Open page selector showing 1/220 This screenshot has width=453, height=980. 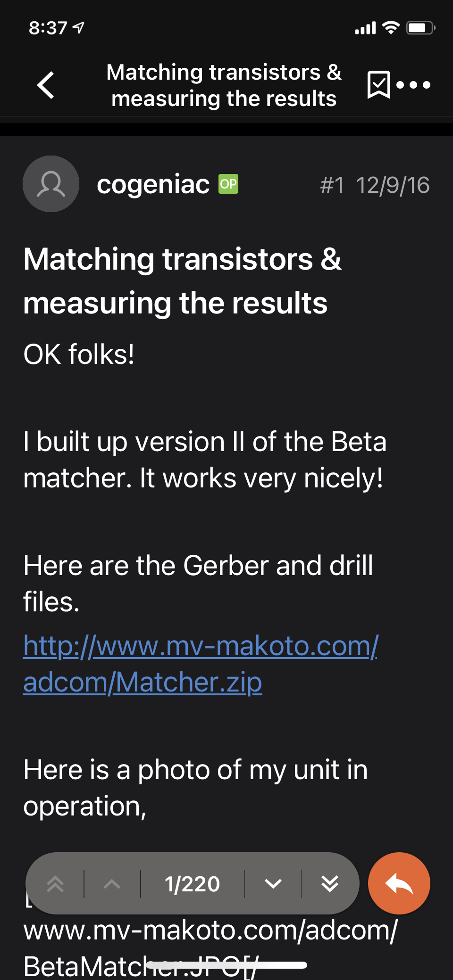click(x=192, y=884)
